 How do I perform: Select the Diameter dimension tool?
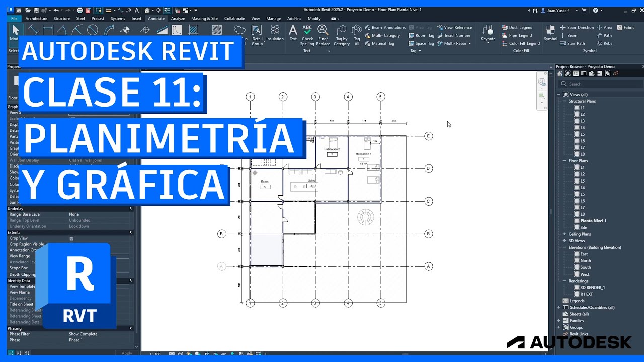(x=93, y=30)
